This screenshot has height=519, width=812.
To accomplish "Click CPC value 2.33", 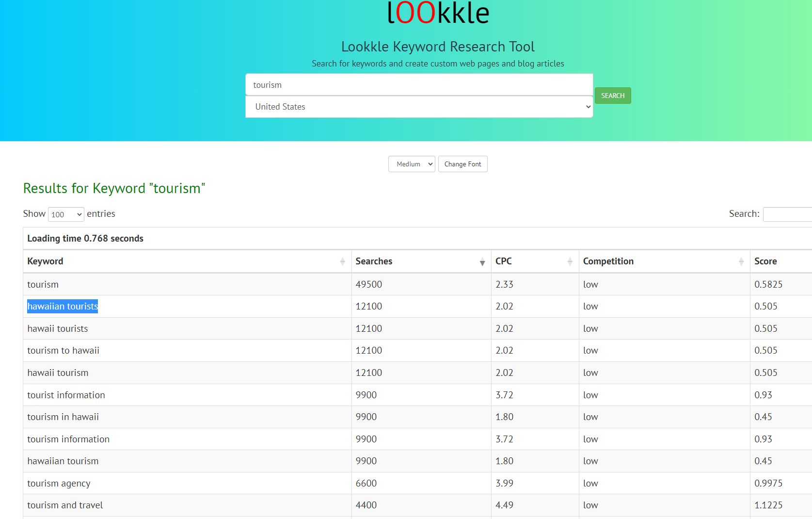I will click(x=504, y=284).
